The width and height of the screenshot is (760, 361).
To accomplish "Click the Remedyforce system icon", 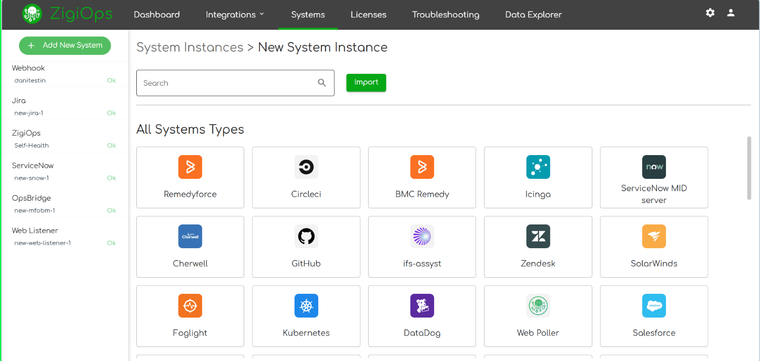I will tap(190, 167).
